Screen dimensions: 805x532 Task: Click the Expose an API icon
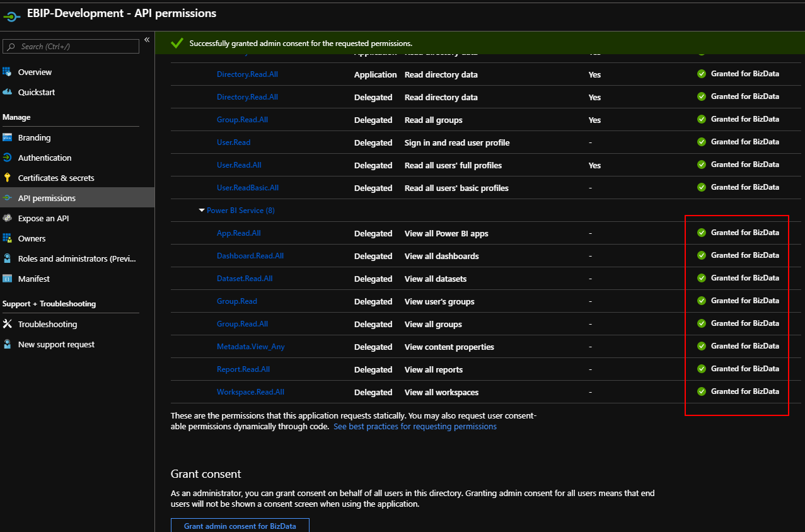tap(7, 218)
